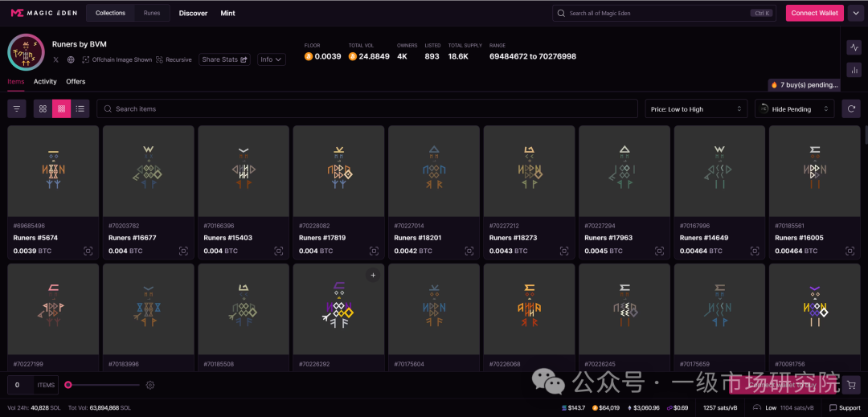Viewport: 868px width, 417px height.
Task: Click the $143.7 SOL price ticker
Action: [x=574, y=408]
